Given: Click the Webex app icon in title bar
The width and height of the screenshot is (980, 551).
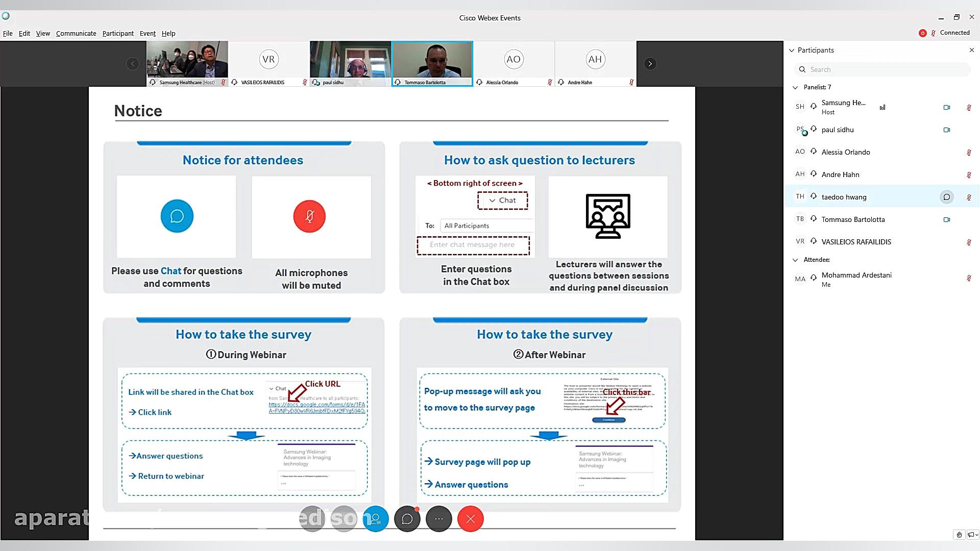Looking at the screenshot, I should click(x=6, y=16).
